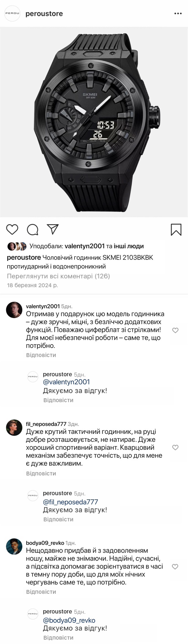Image resolution: width=188 pixels, height=644 pixels.
Task: Open the list of people who liked
Action: pos(129,246)
